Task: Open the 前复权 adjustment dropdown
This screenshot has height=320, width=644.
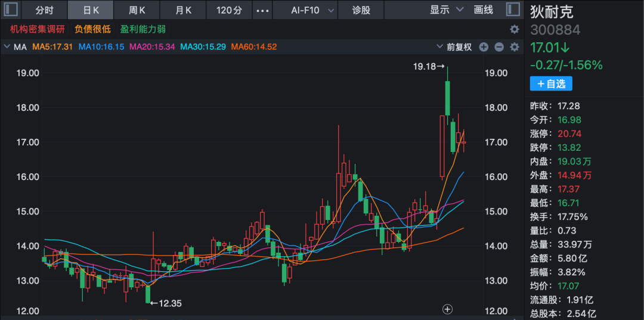Action: point(459,47)
